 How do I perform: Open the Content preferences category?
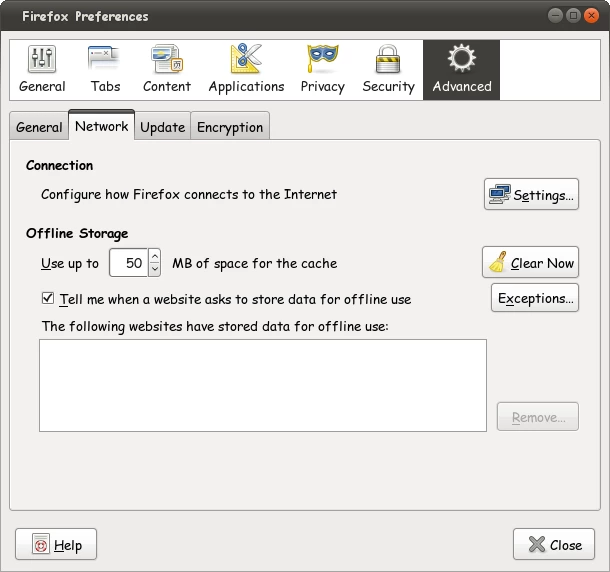[x=167, y=70]
